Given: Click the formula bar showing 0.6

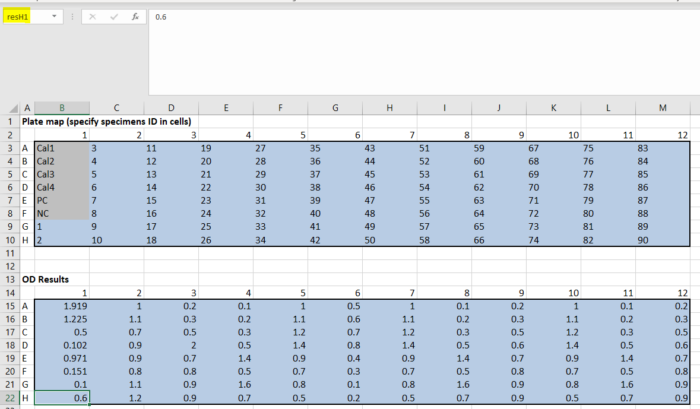Looking at the screenshot, I should tap(424, 52).
